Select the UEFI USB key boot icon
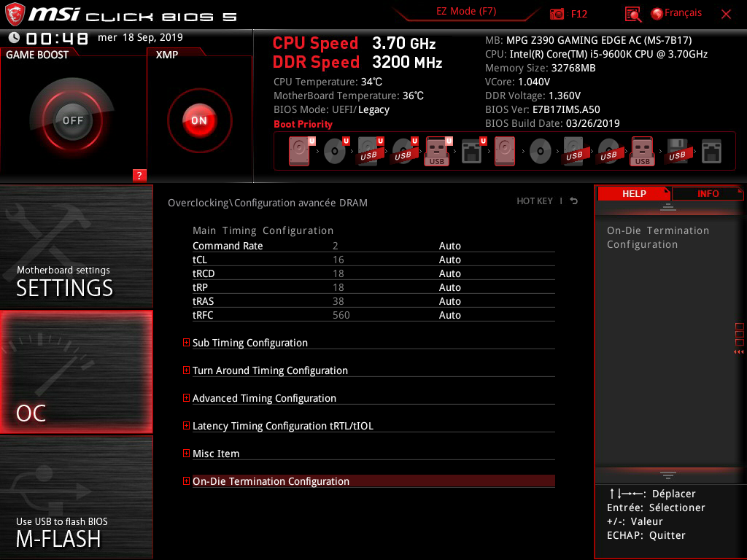747x560 pixels. point(438,151)
